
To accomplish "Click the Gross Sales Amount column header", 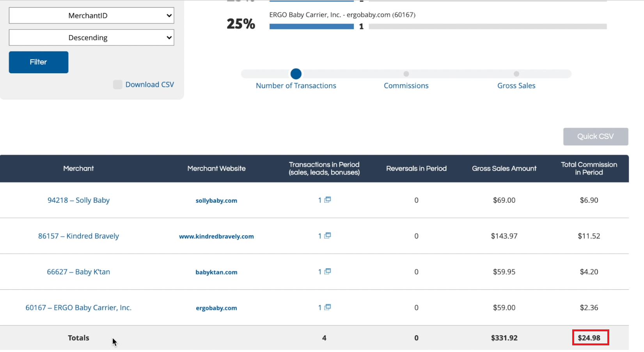I will tap(504, 168).
